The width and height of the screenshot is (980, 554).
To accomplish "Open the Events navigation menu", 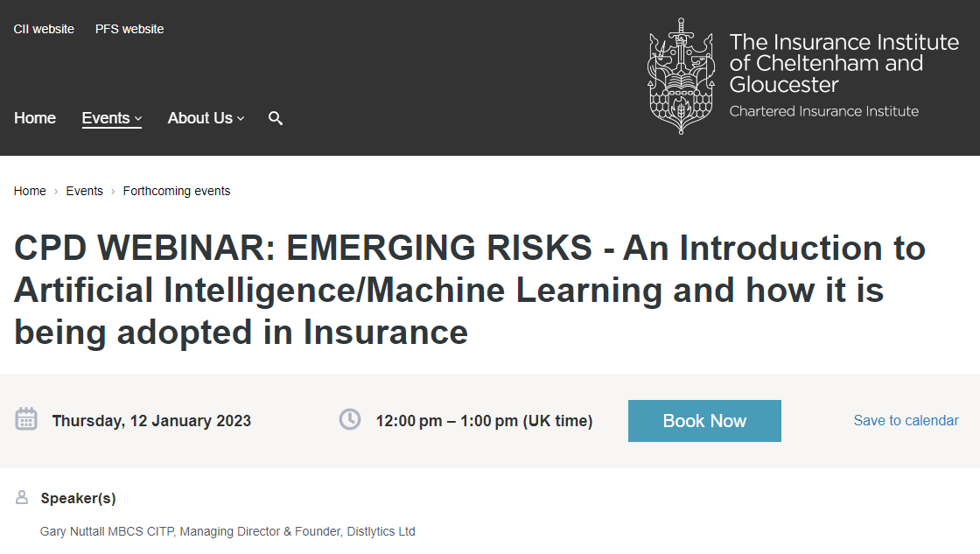I will [x=106, y=118].
